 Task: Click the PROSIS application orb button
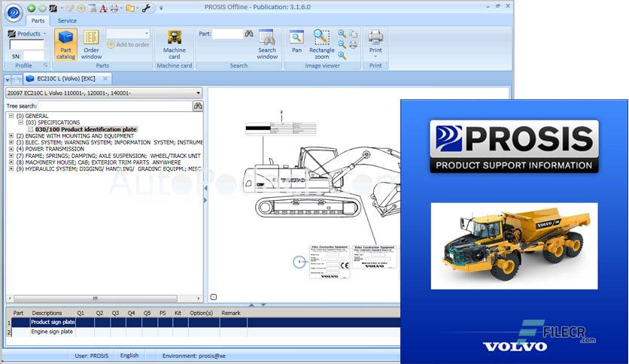tap(13, 12)
